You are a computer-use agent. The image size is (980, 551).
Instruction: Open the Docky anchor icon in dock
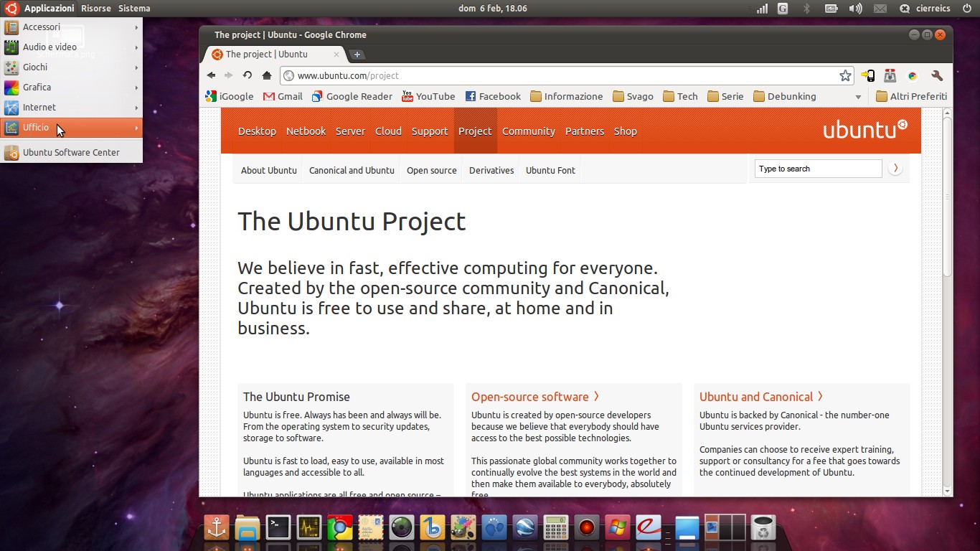coord(216,527)
